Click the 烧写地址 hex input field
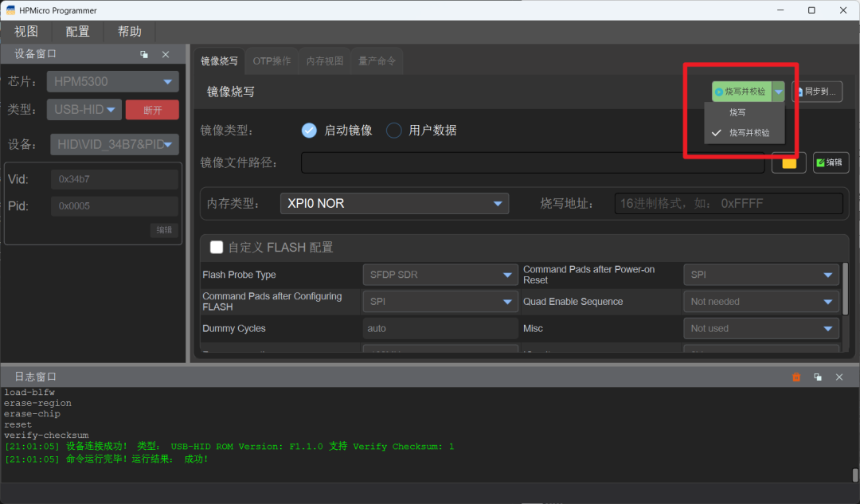This screenshot has width=860, height=504. coord(729,204)
